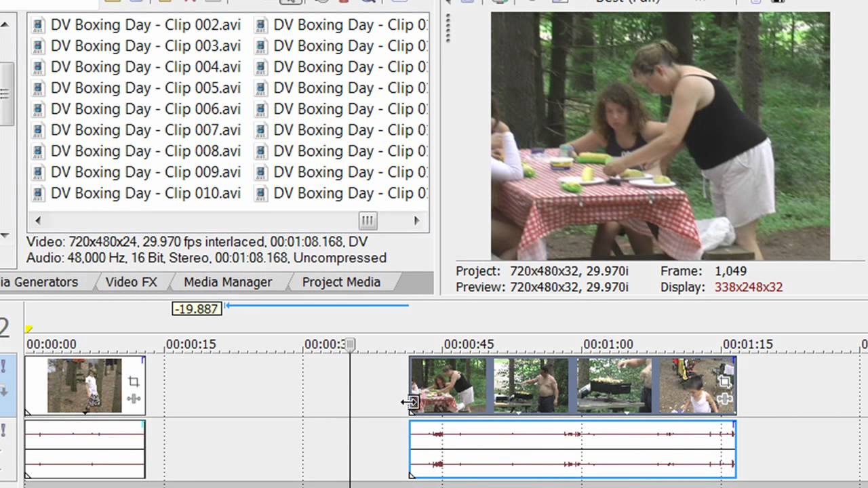
Task: Click the Audio 48,000 Hz media info line
Action: (x=206, y=258)
